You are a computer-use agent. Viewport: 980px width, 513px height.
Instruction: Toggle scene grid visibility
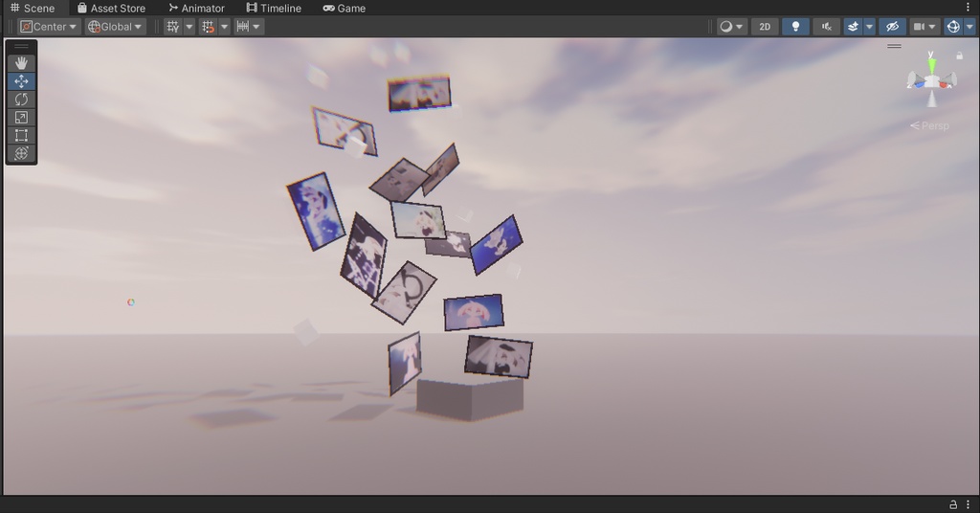[173, 26]
